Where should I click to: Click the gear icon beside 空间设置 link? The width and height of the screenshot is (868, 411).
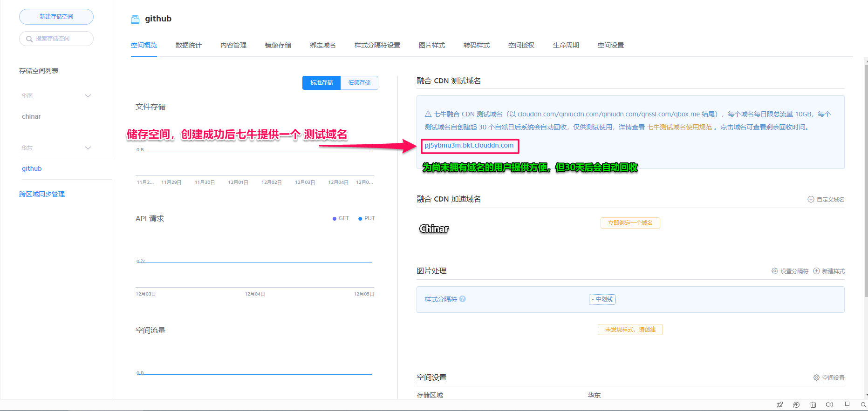click(816, 377)
